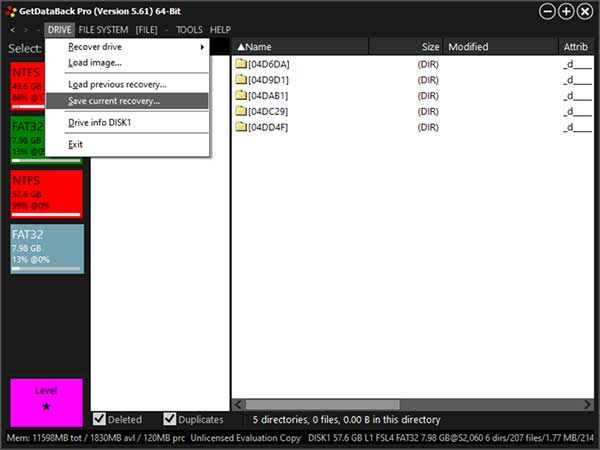
Task: Uncheck the Duplicates checkbox
Action: tap(170, 419)
